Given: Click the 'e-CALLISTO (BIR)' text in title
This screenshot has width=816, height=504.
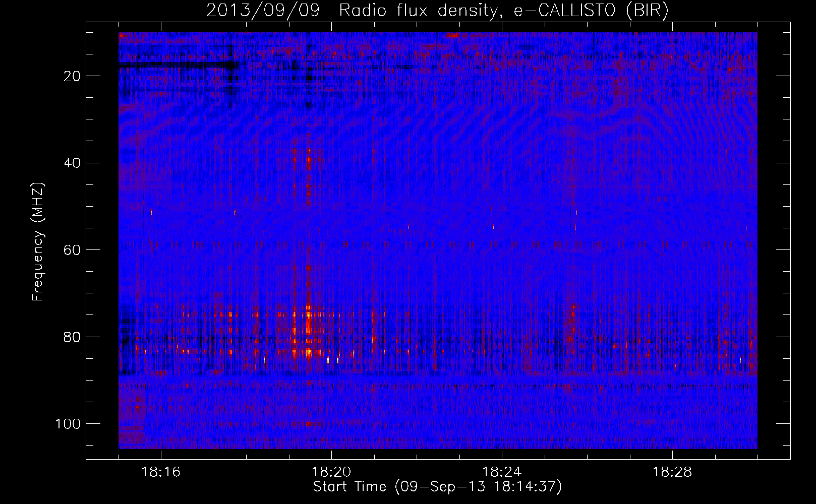Looking at the screenshot, I should click(x=591, y=11).
